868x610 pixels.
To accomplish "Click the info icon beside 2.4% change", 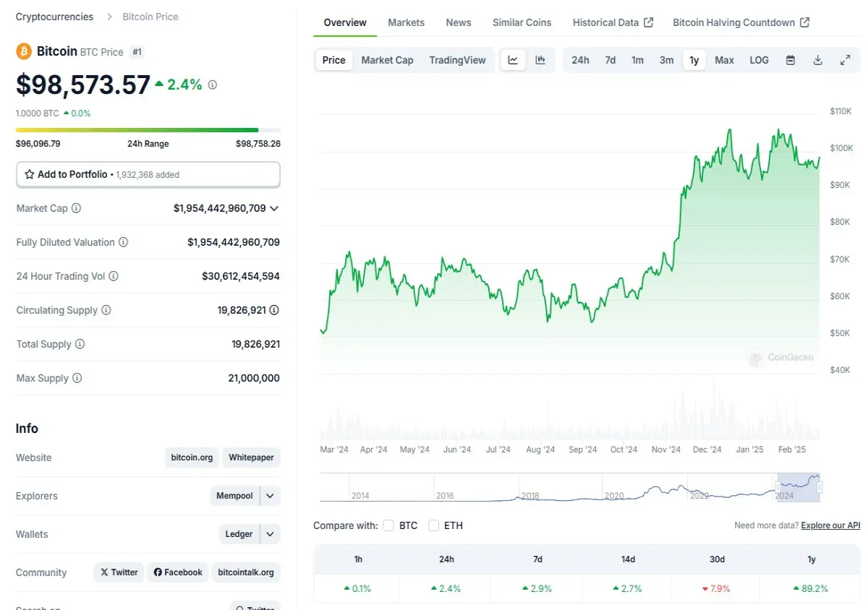I will coord(212,85).
